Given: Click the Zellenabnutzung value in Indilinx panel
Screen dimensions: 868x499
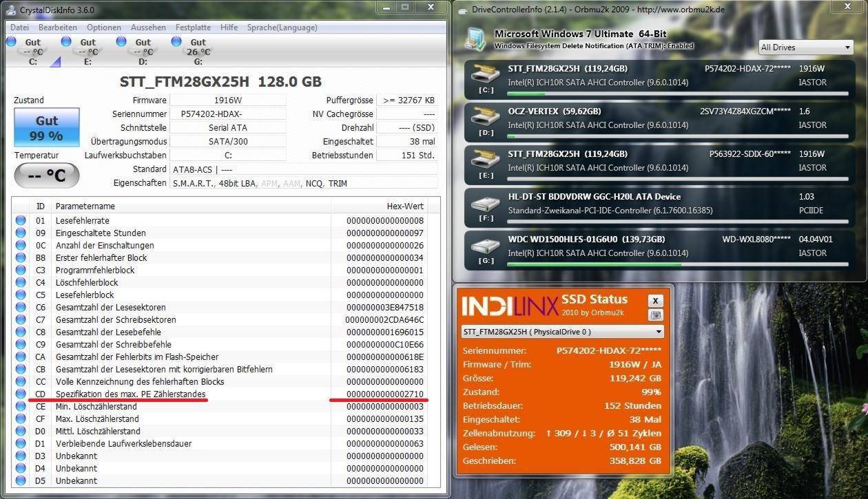Looking at the screenshot, I should [x=603, y=433].
